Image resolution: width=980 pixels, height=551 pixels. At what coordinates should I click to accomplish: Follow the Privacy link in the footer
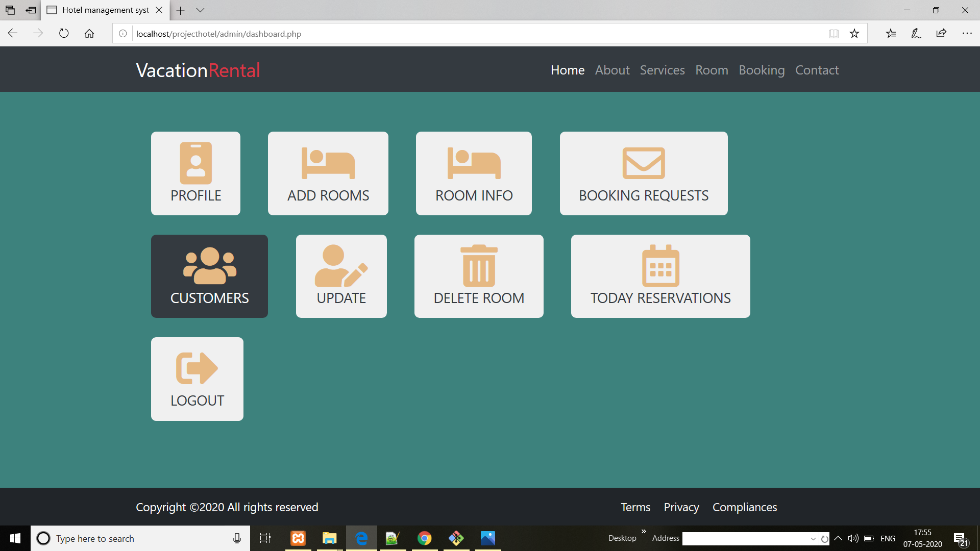tap(681, 507)
